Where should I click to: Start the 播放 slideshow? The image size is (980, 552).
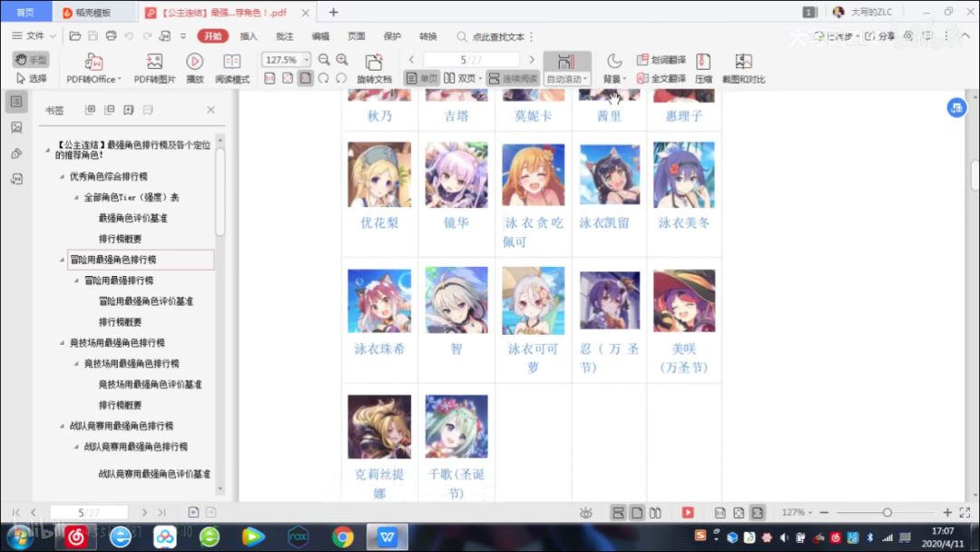[194, 68]
